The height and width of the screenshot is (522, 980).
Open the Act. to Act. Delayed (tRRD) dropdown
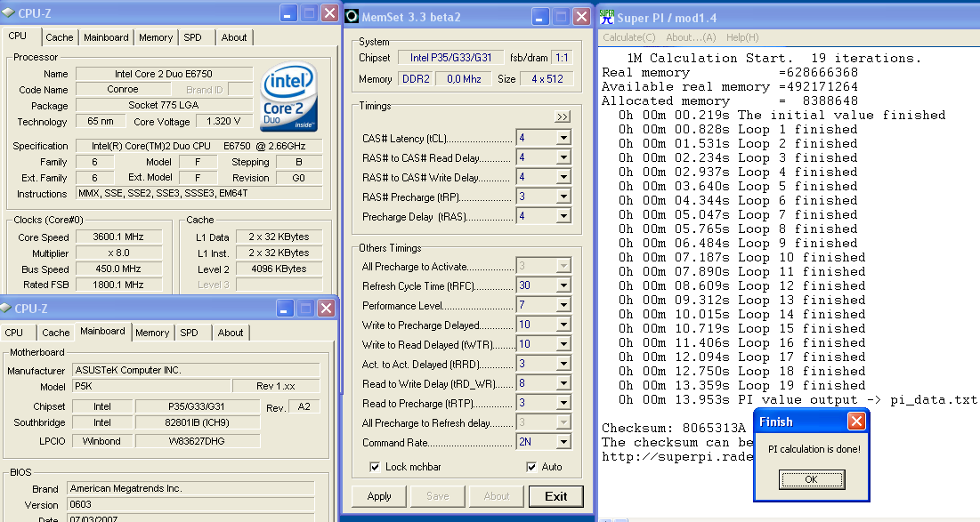pyautogui.click(x=563, y=364)
